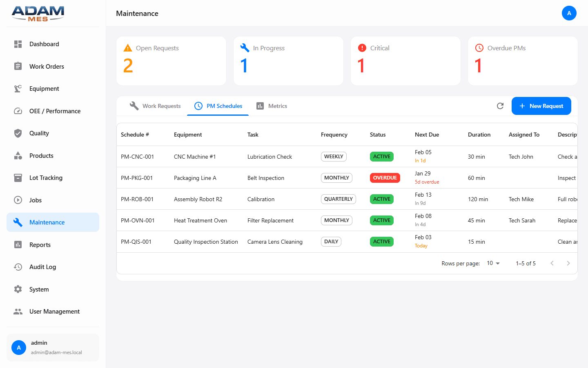Click the New Request button
The height and width of the screenshot is (368, 588).
point(541,105)
